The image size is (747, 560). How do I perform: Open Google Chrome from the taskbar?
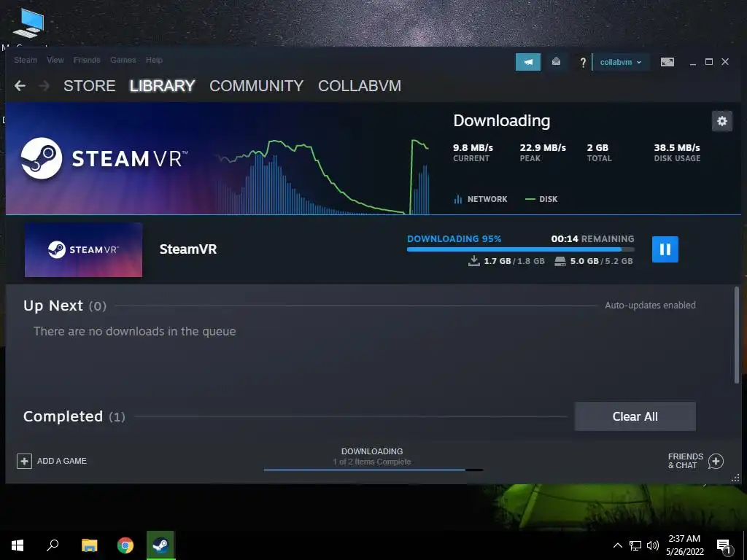[x=125, y=545]
